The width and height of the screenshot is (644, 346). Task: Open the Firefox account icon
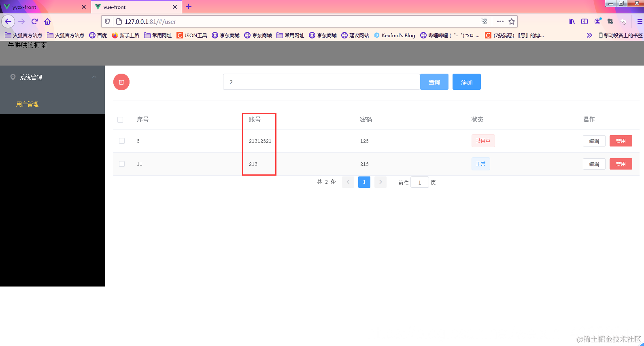click(597, 21)
